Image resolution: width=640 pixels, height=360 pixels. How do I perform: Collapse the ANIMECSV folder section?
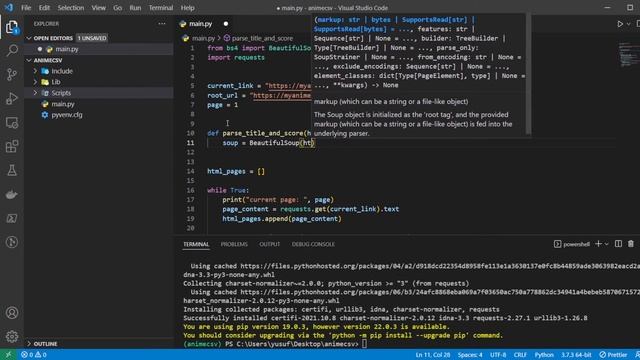click(47, 60)
